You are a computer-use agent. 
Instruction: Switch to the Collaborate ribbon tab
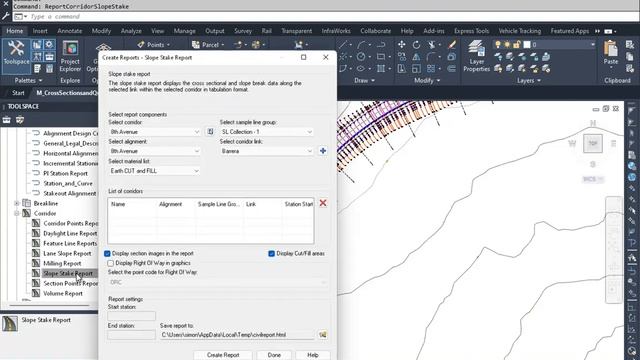(x=376, y=31)
